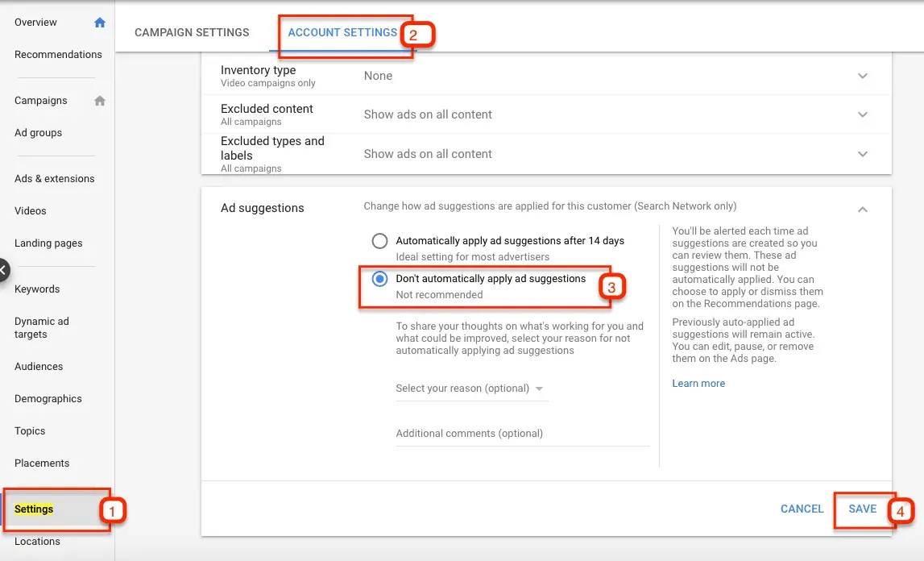Viewport: 924px width, 561px height.
Task: Expand the Inventory type section
Action: tap(862, 75)
